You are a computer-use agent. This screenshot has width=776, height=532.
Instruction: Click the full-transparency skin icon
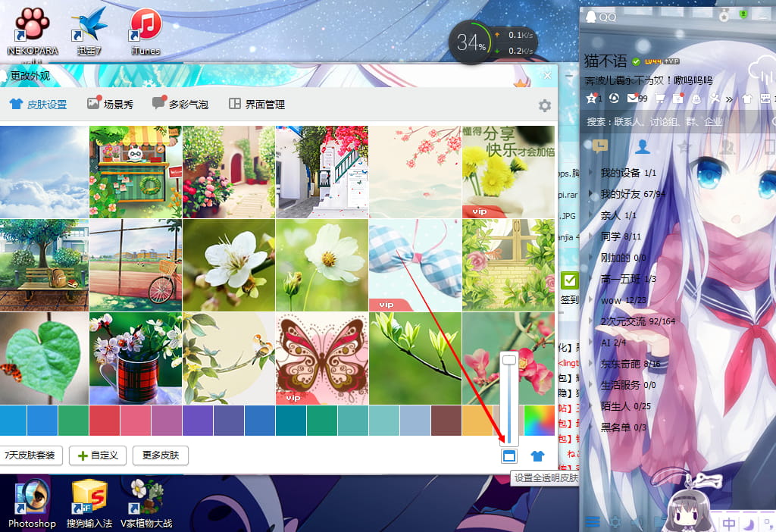click(509, 455)
